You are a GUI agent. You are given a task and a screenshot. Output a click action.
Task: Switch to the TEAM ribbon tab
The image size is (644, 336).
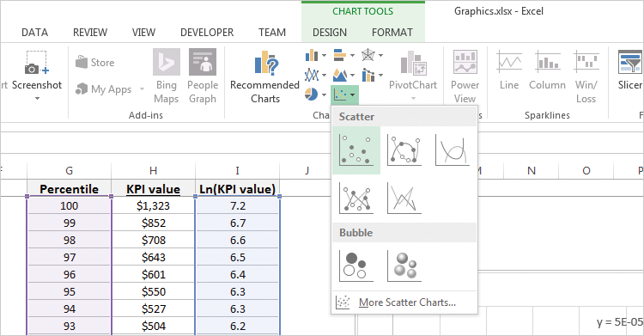(x=272, y=33)
